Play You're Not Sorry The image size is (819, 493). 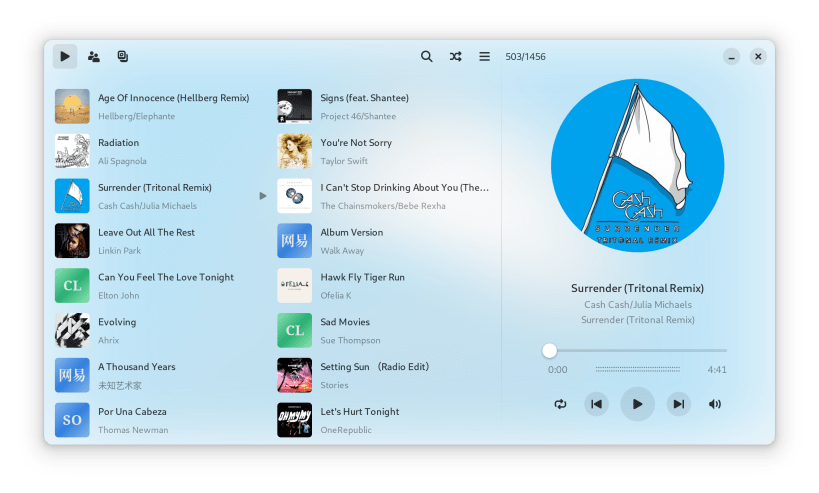pos(383,151)
